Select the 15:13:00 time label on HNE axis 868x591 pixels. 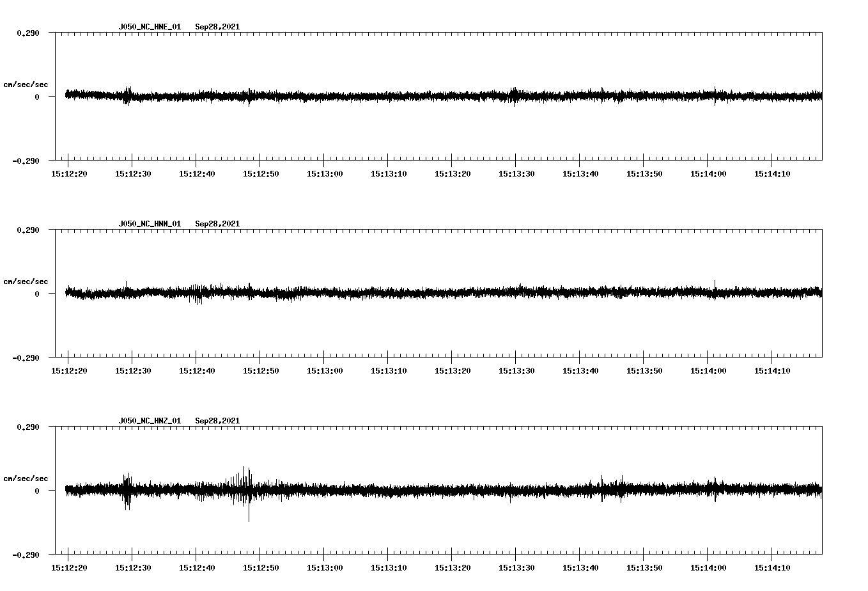(x=325, y=174)
